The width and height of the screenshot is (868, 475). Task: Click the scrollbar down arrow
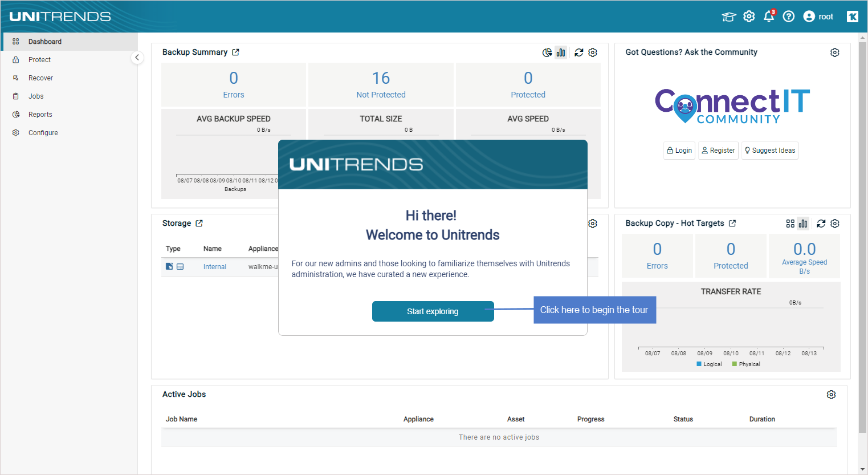click(863, 470)
